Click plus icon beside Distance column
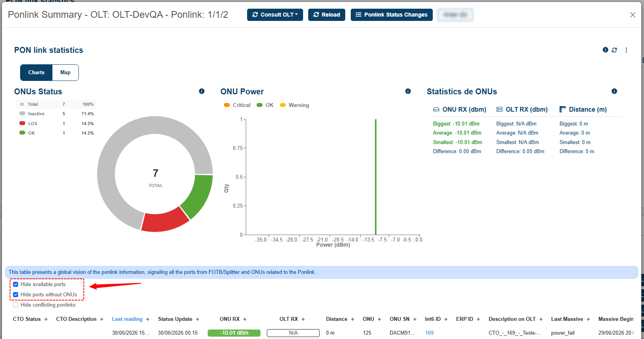The height and width of the screenshot is (339, 644). click(353, 319)
